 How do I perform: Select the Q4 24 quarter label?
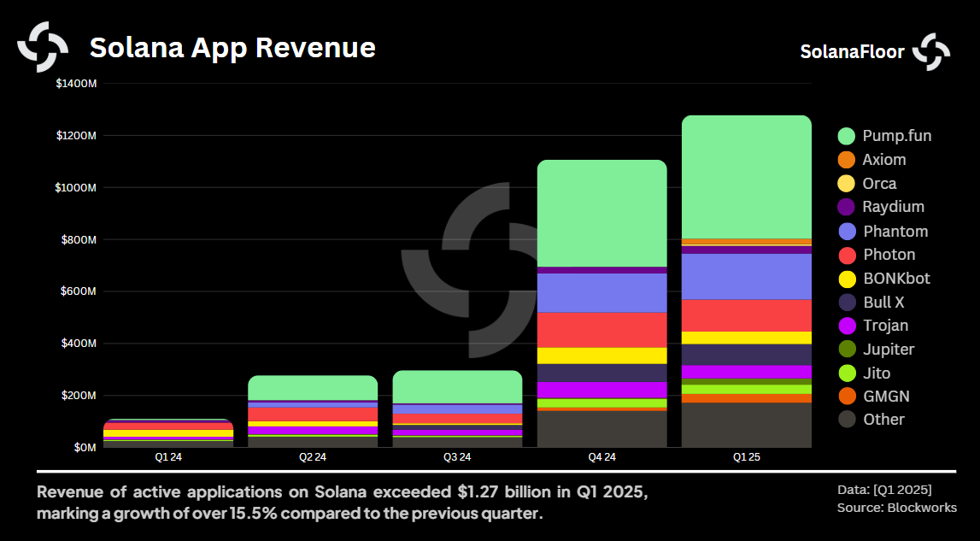(601, 457)
